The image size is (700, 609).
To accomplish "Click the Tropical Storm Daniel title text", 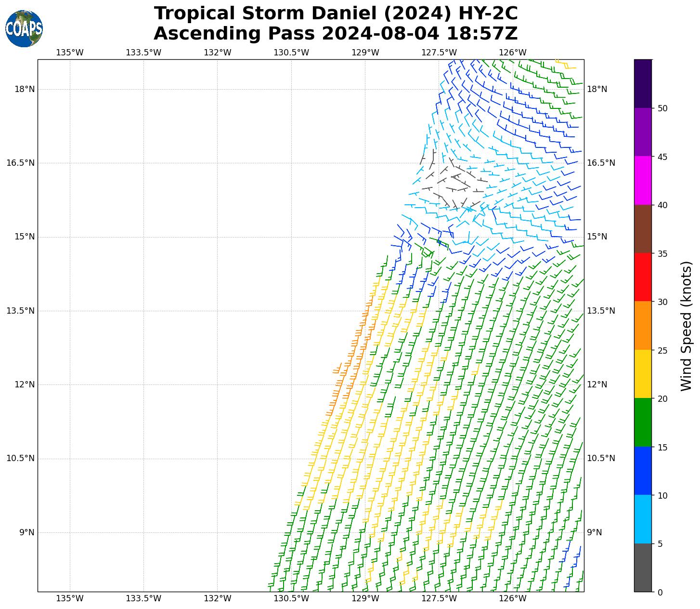I will pyautogui.click(x=336, y=13).
